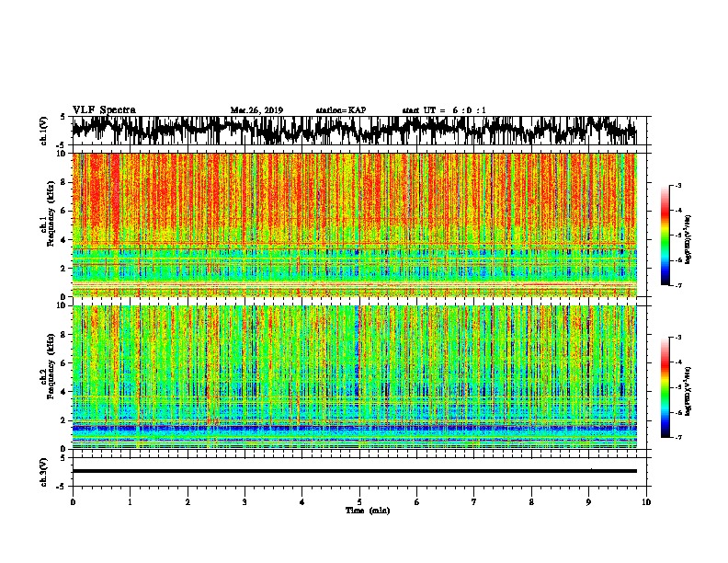Viewport: 728px width, 563px height.
Task: Click time axis tick label "5"
Action: click(x=359, y=502)
